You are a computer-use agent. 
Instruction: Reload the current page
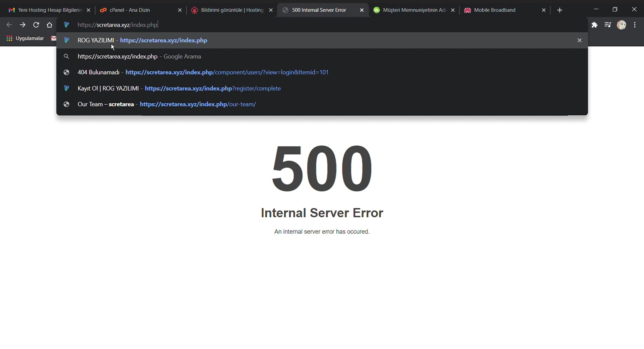point(36,25)
